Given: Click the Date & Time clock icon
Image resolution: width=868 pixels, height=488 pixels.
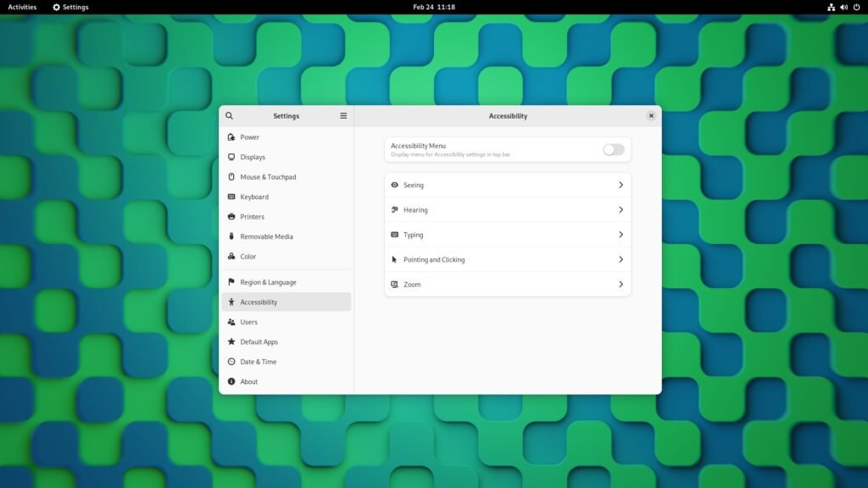Looking at the screenshot, I should [x=231, y=362].
